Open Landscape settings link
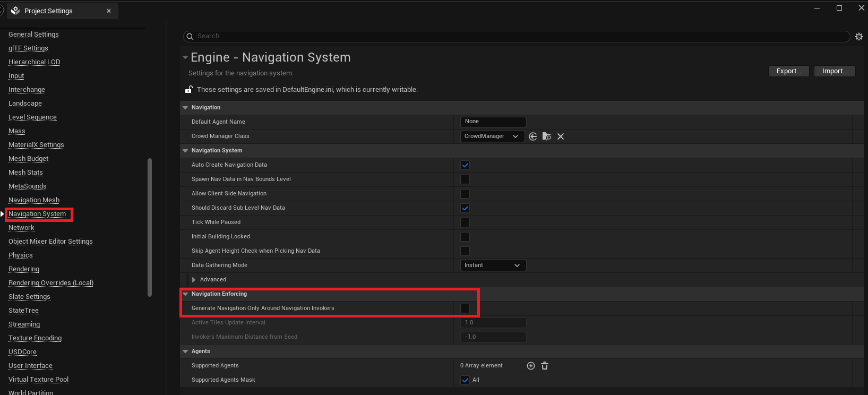 25,104
